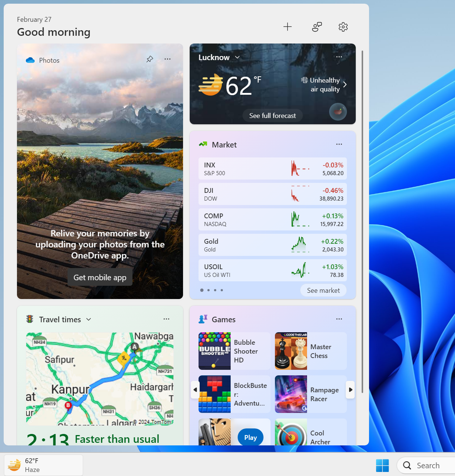Open Unhealthy air quality details arrow
This screenshot has width=455, height=476.
click(345, 84)
